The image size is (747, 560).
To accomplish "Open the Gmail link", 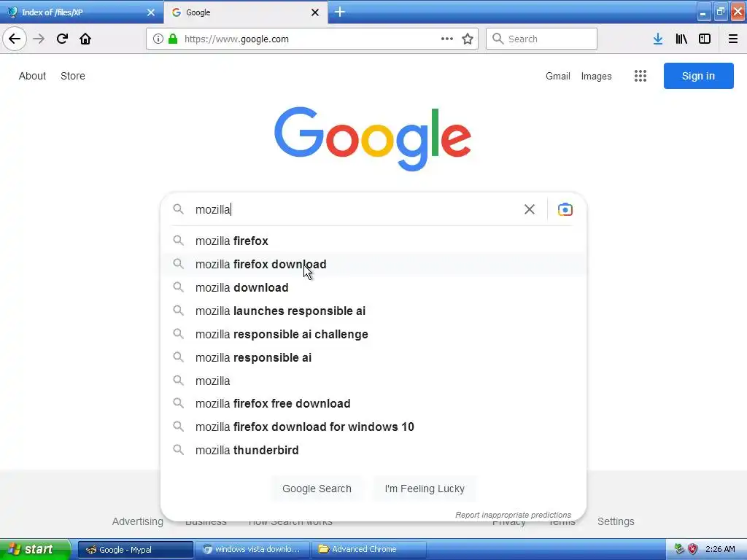I will (x=558, y=76).
